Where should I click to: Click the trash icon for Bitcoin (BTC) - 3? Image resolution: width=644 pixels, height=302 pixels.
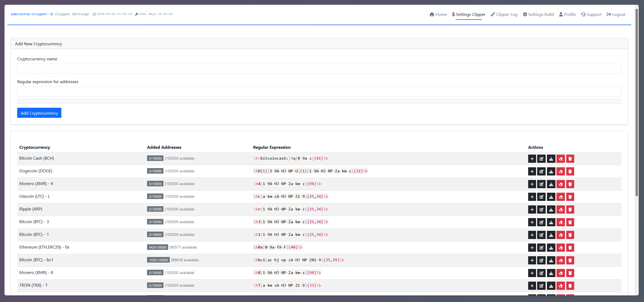570,222
